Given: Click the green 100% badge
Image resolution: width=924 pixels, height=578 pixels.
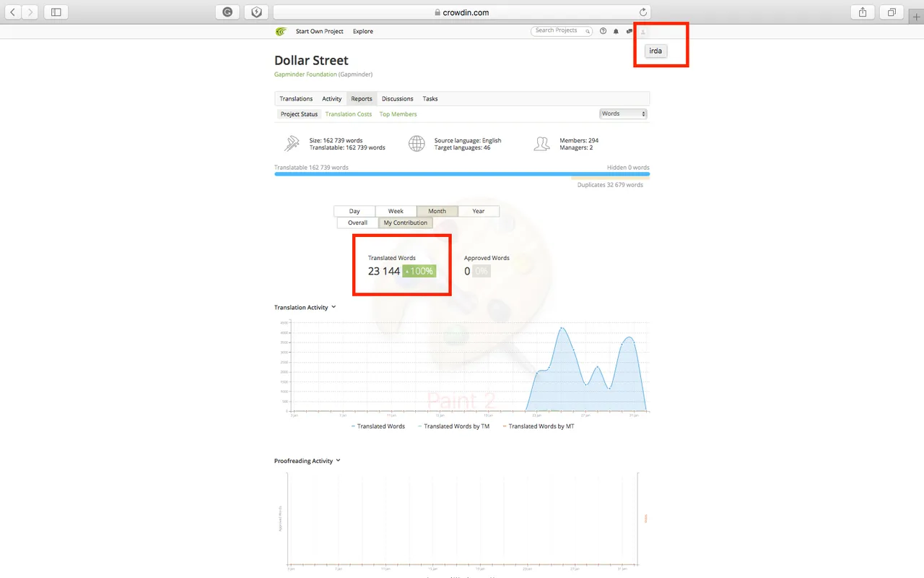Looking at the screenshot, I should pos(419,271).
